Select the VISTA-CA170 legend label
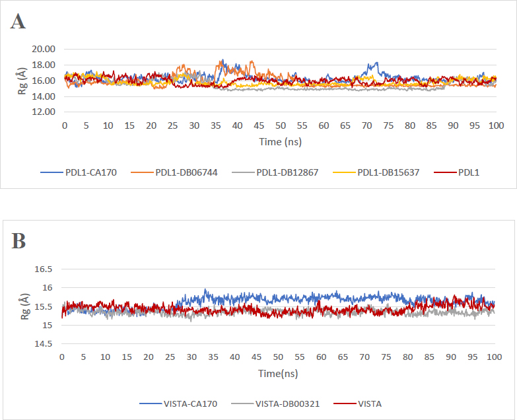 click(x=188, y=403)
